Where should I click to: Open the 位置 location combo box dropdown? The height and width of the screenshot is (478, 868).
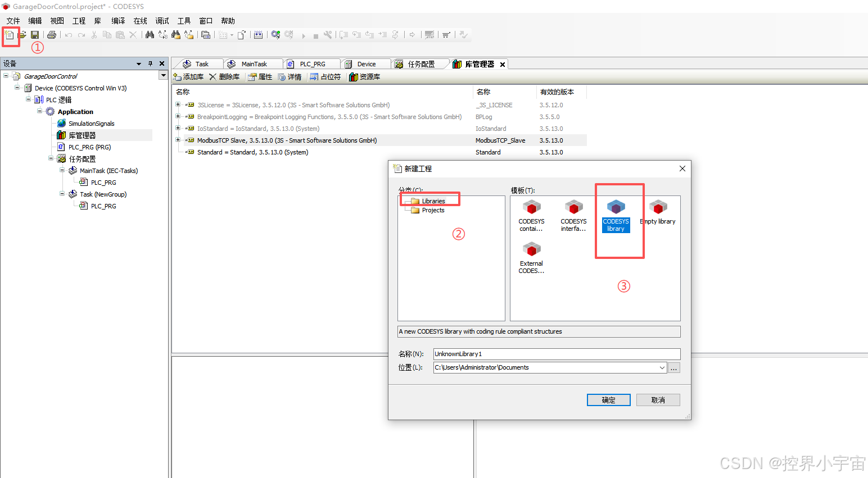662,368
